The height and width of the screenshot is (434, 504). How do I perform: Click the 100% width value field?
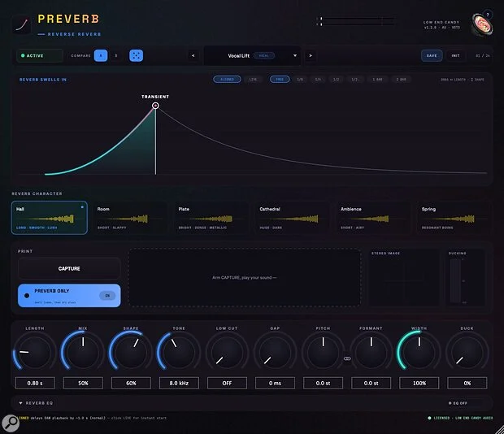[x=419, y=383]
